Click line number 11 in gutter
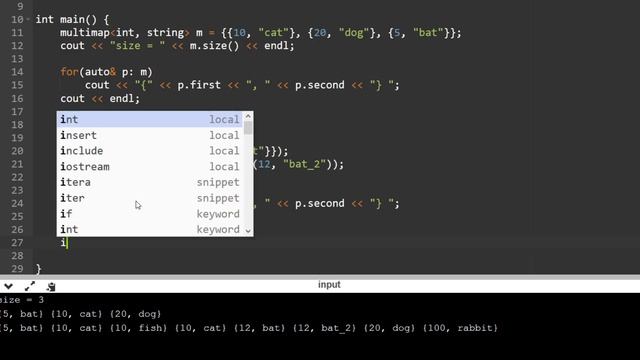The image size is (640, 360). 17,33
